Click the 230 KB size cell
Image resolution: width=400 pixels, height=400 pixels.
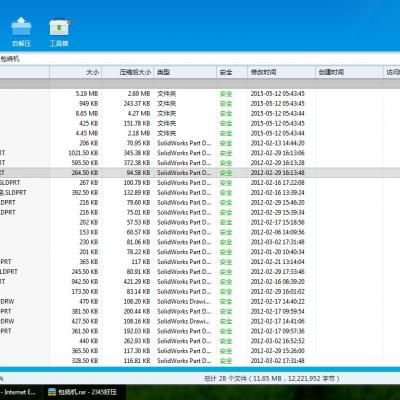(89, 242)
